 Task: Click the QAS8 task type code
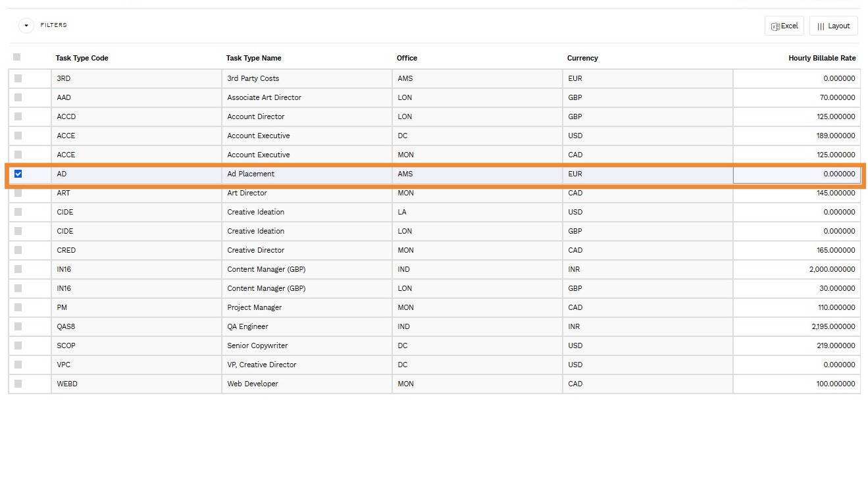click(x=66, y=326)
